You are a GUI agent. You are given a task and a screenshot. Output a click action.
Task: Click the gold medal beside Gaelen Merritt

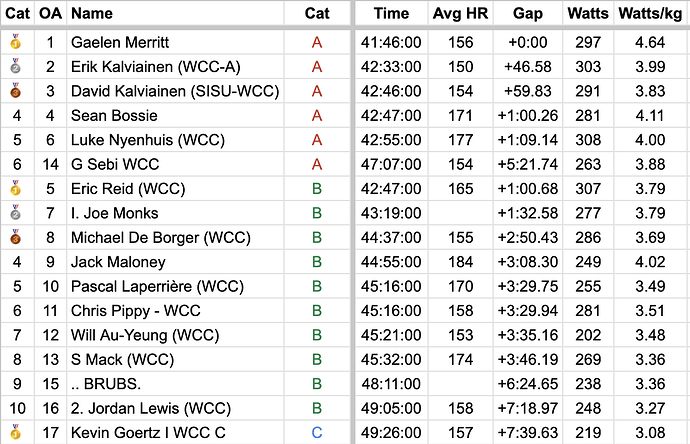(x=15, y=43)
